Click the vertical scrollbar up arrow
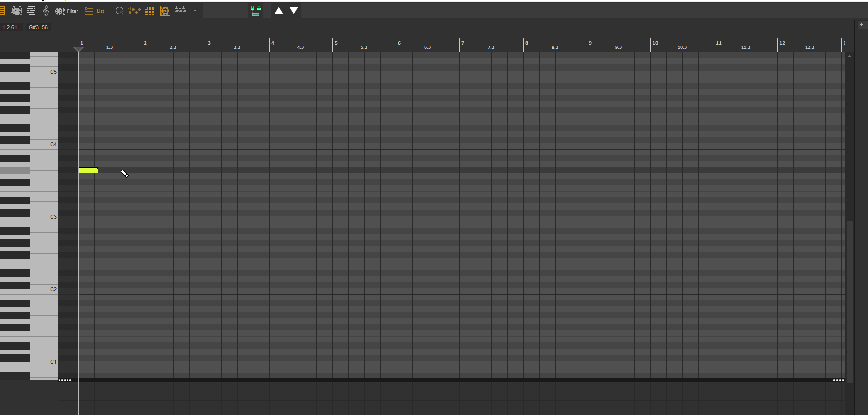Screen dimensions: 868x415 [x=849, y=56]
